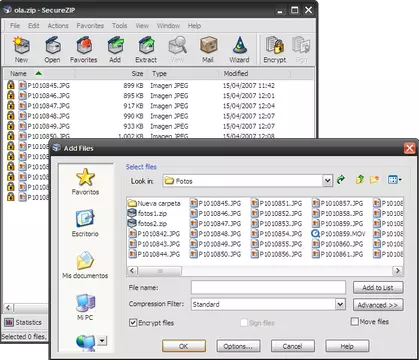Viewport: 419px width, 360px height.
Task: Click the Mail package toolbar icon
Action: click(x=208, y=49)
